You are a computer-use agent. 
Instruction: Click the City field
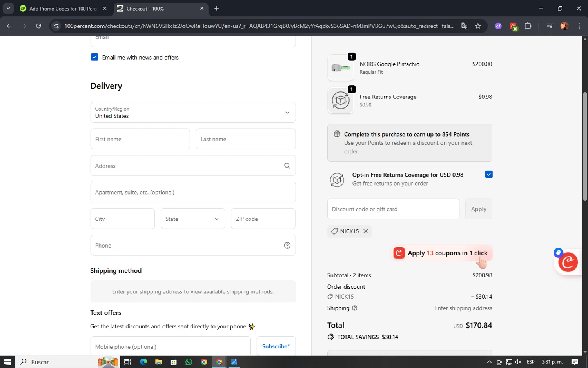(x=122, y=219)
